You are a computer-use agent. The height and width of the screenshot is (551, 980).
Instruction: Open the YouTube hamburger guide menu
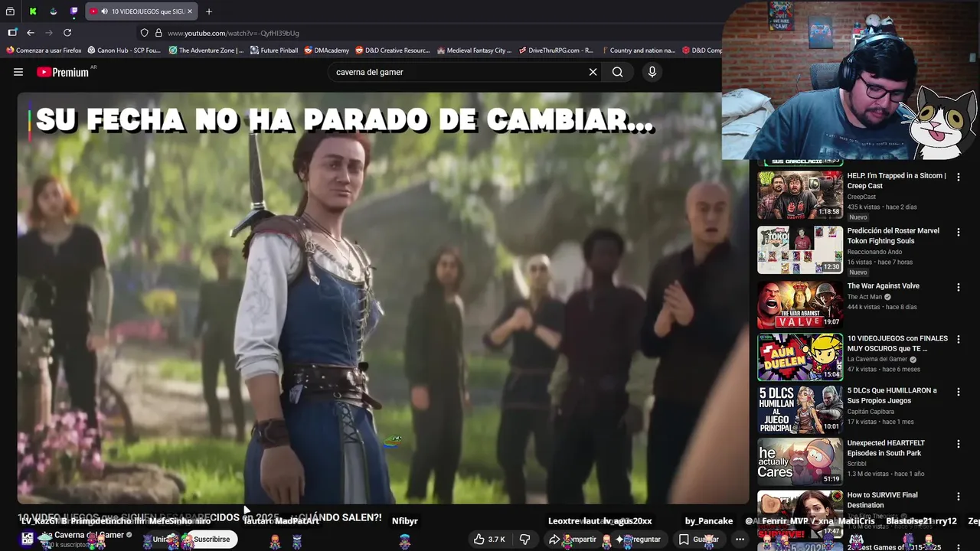coord(18,72)
